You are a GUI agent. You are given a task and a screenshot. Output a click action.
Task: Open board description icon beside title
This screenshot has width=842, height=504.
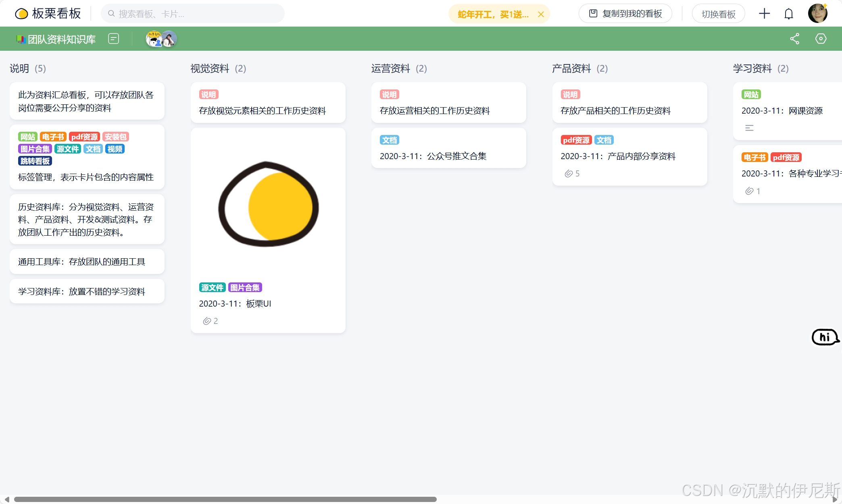coord(114,39)
